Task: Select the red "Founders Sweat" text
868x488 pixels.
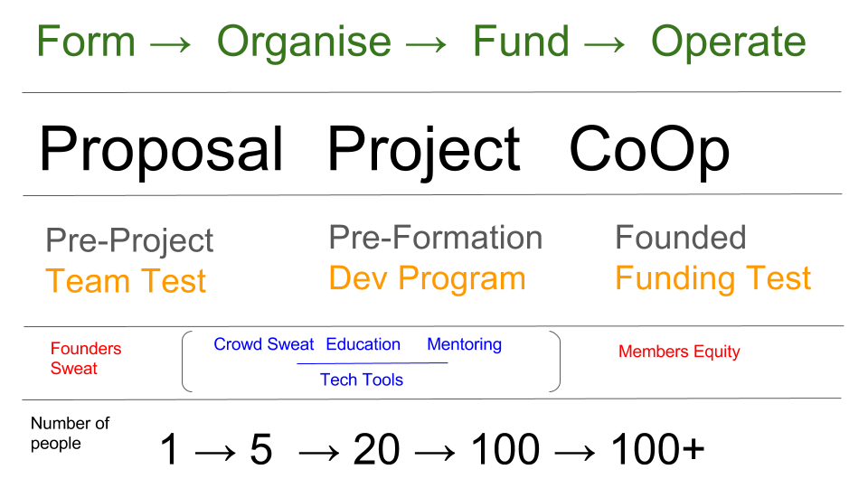Action: coord(85,359)
